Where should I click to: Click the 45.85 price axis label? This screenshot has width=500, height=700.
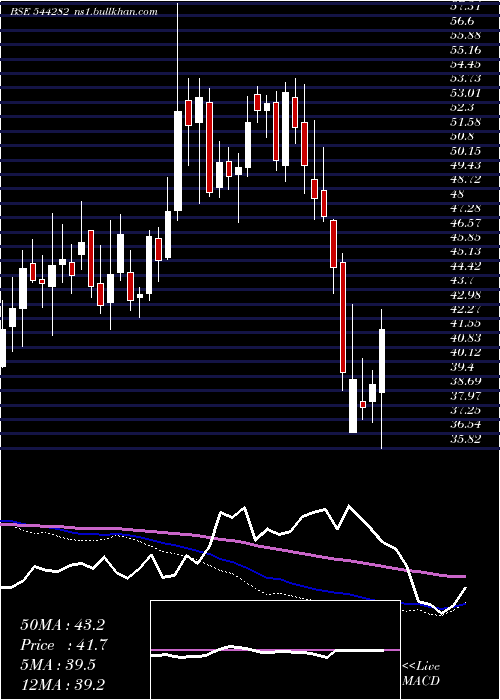[x=465, y=238]
